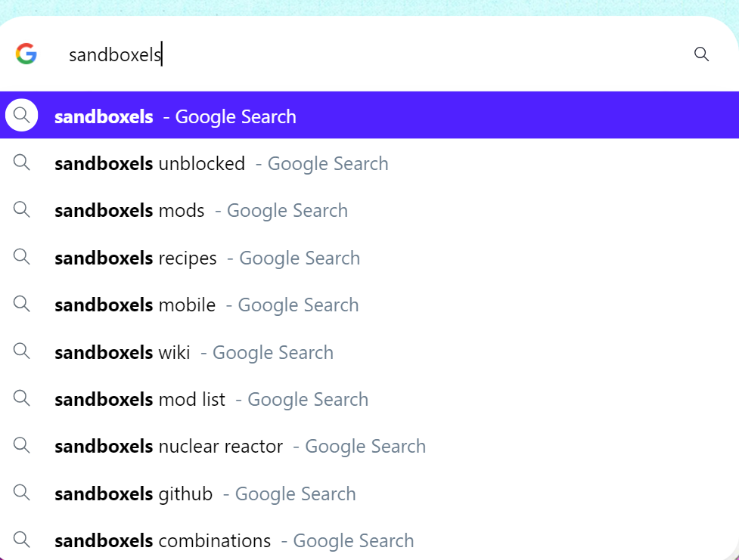The image size is (739, 560).
Task: Choose the 'sandboxels combinations' suggestion
Action: click(x=233, y=540)
